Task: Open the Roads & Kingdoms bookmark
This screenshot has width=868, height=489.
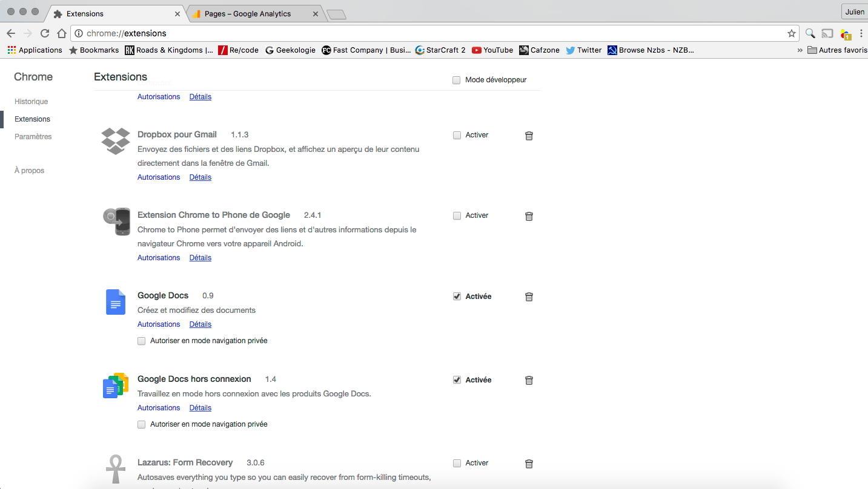Action: tap(169, 50)
